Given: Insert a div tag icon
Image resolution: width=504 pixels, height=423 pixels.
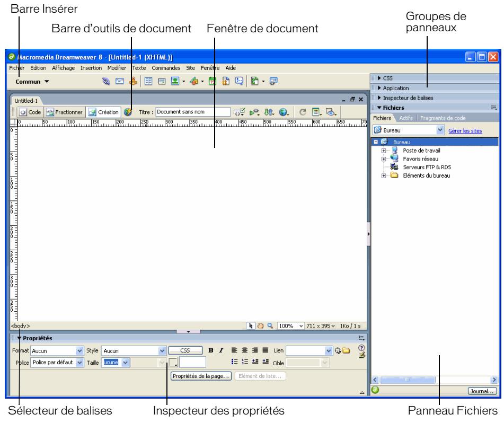Looking at the screenshot, I should pyautogui.click(x=162, y=81).
